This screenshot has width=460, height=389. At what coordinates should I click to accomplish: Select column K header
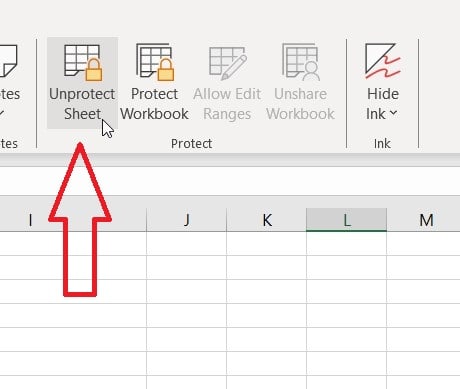[x=267, y=220]
